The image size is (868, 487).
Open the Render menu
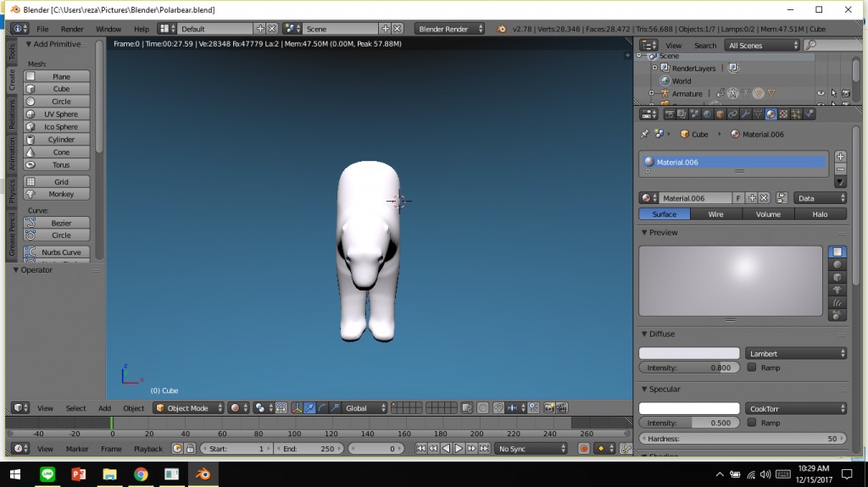tap(72, 29)
